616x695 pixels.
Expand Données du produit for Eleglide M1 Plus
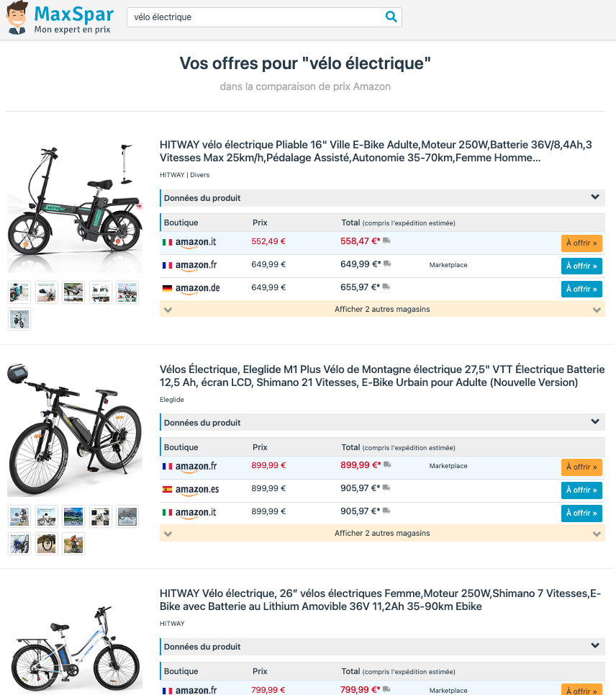383,423
